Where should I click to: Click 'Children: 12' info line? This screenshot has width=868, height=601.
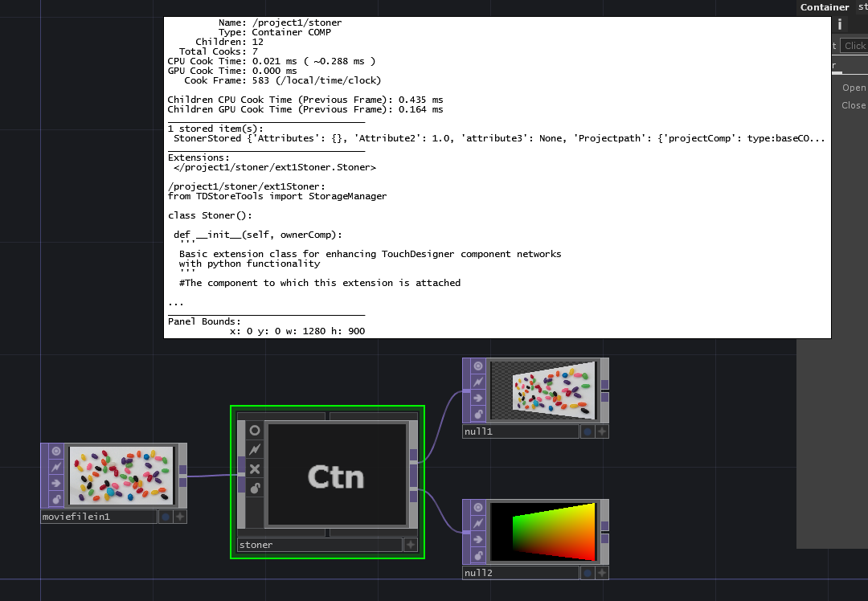[229, 42]
